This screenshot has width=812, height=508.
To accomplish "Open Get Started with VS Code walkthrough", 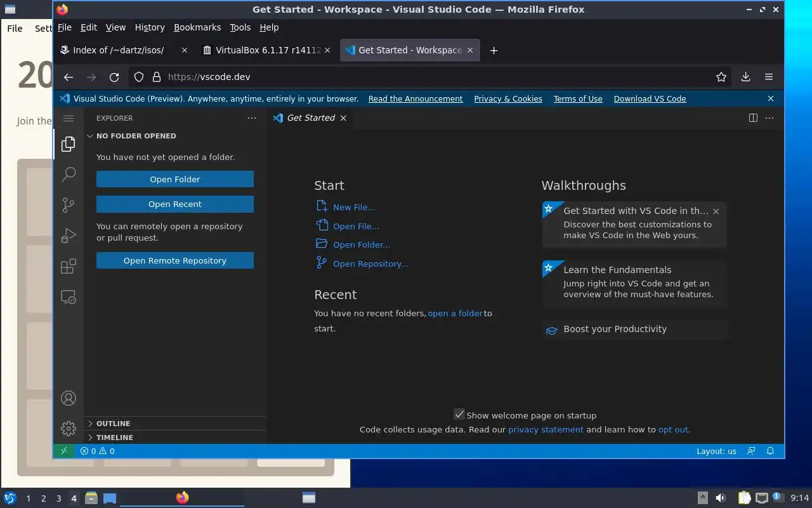I will pos(634,224).
